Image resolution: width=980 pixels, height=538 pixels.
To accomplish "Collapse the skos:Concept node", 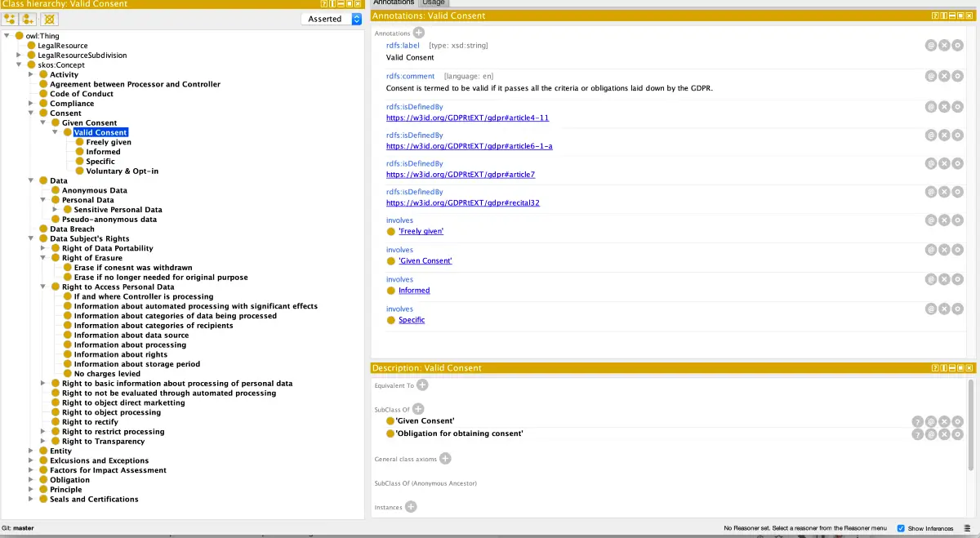I will [x=20, y=65].
